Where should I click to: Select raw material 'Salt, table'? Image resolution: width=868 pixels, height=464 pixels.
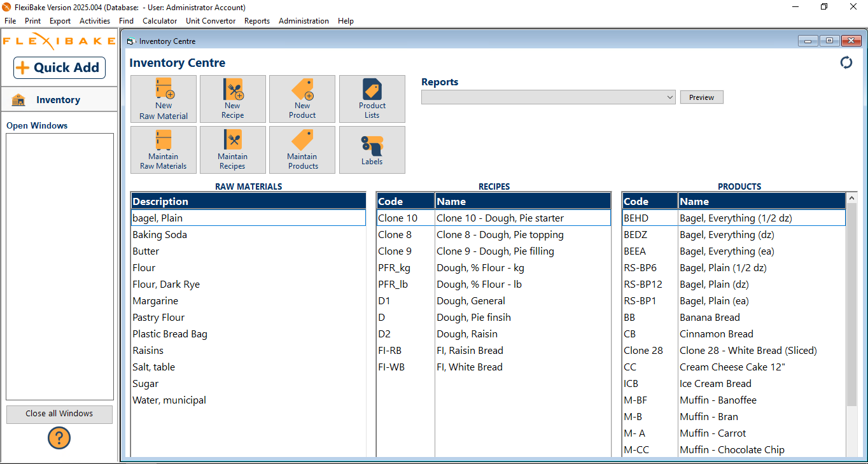[248, 367]
